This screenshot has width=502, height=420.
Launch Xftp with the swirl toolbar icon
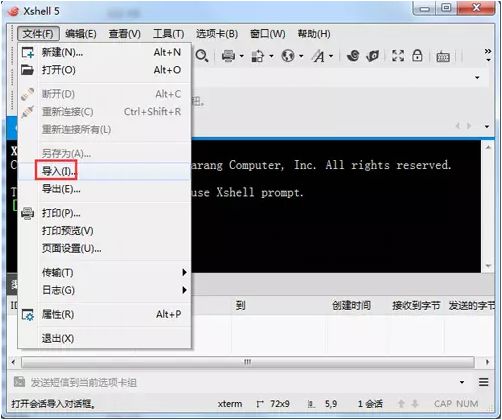353,55
